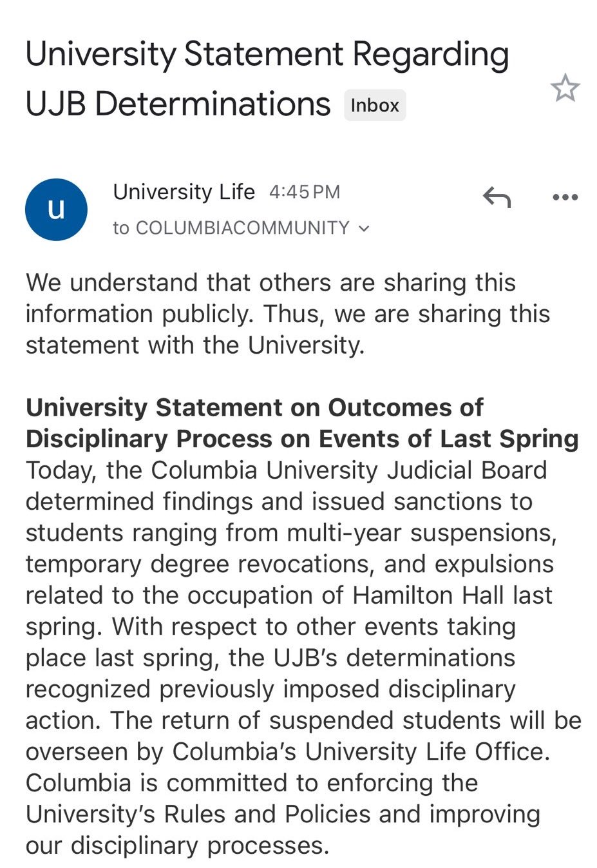Click the bold 'Outcomes of Disciplinary Process' heading
Screen dimensions: 597x868
click(301, 423)
